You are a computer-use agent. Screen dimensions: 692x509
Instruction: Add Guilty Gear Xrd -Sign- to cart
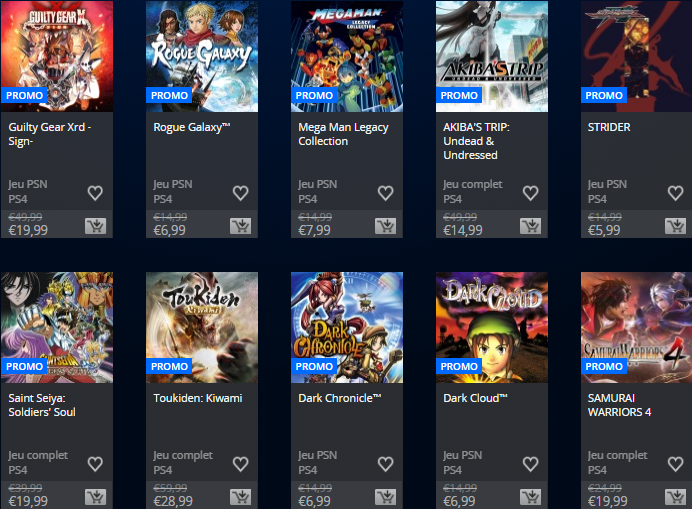pos(95,226)
